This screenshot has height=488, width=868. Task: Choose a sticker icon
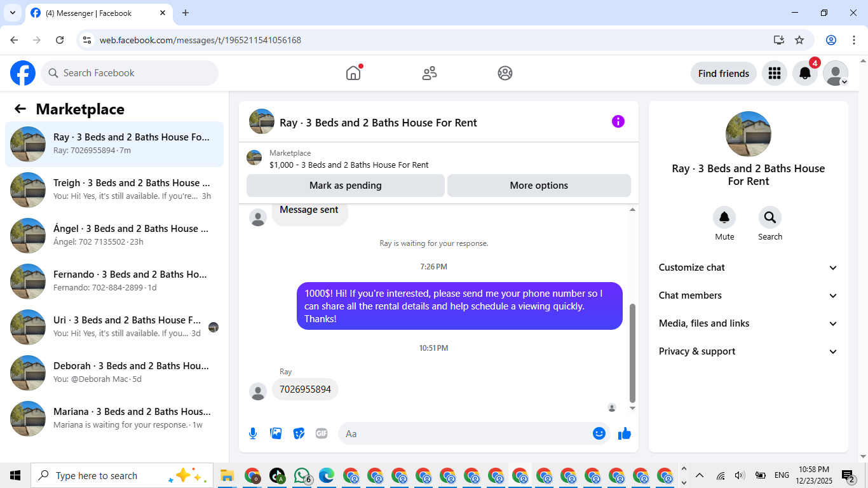click(x=299, y=433)
